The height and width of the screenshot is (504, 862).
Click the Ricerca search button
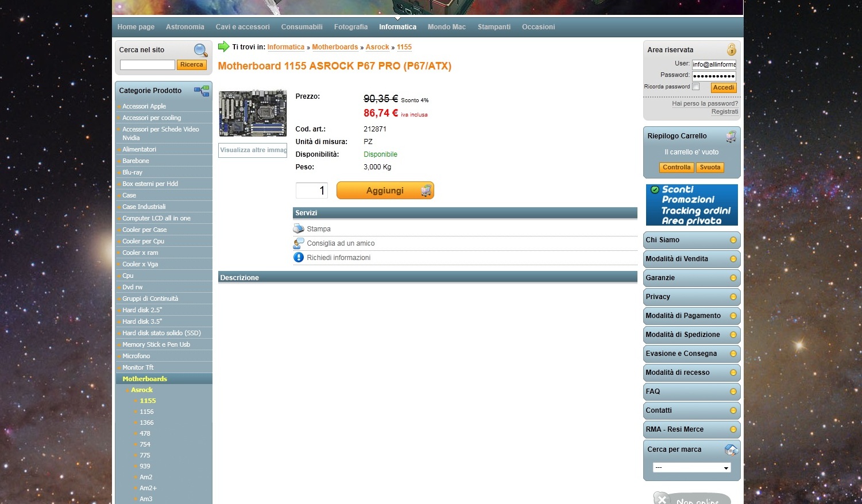pyautogui.click(x=191, y=65)
